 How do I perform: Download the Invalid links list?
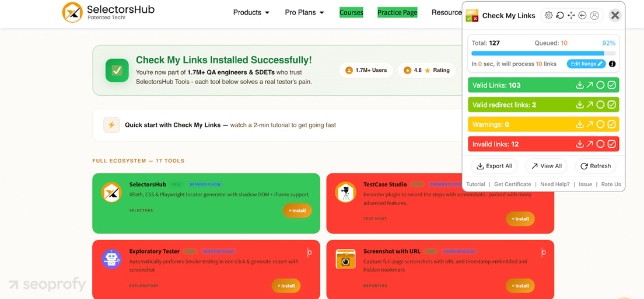click(580, 144)
